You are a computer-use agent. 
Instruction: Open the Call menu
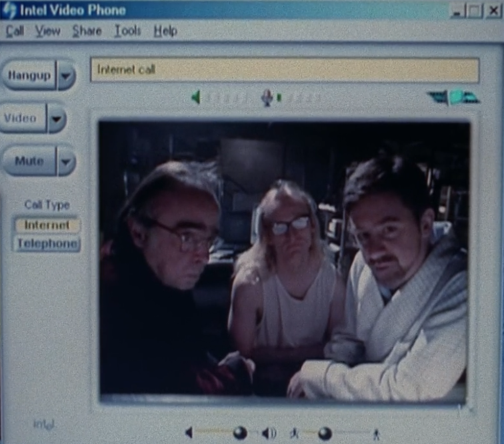click(15, 31)
